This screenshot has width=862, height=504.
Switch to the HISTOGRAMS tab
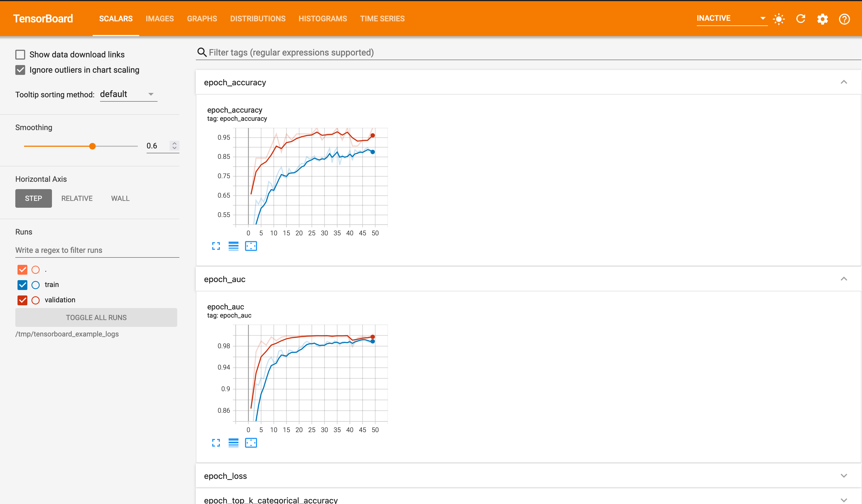pos(322,19)
